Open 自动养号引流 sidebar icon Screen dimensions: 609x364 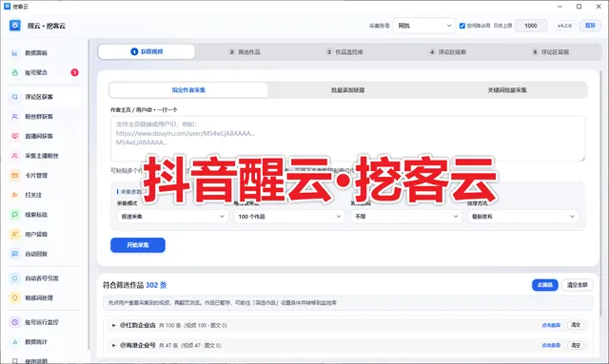point(15,278)
